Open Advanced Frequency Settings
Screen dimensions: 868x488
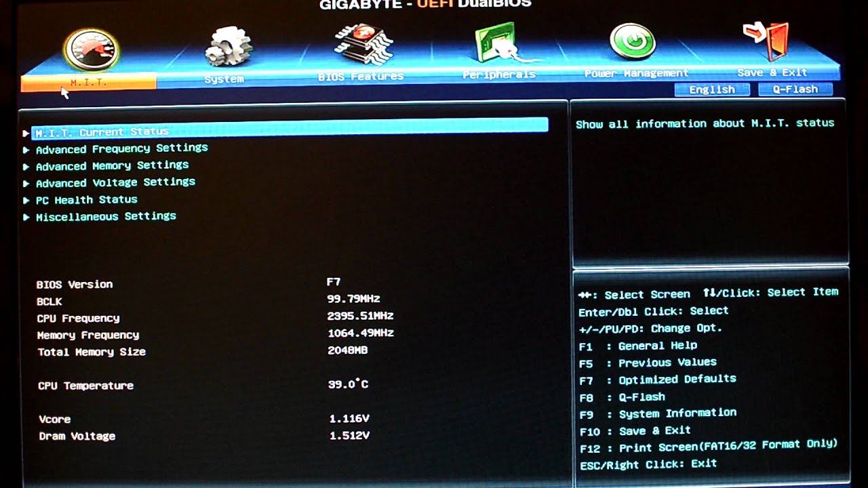point(122,148)
